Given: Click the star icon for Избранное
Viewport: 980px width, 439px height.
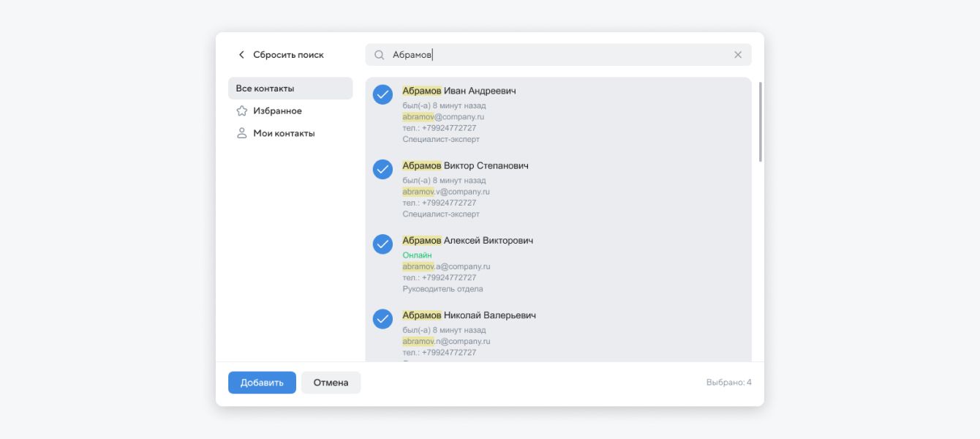Looking at the screenshot, I should 241,111.
